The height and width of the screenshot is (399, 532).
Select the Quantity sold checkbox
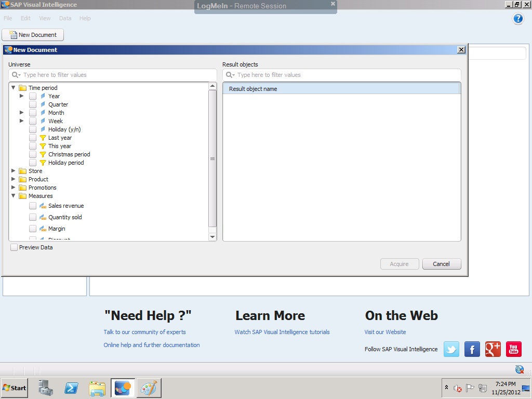(33, 217)
